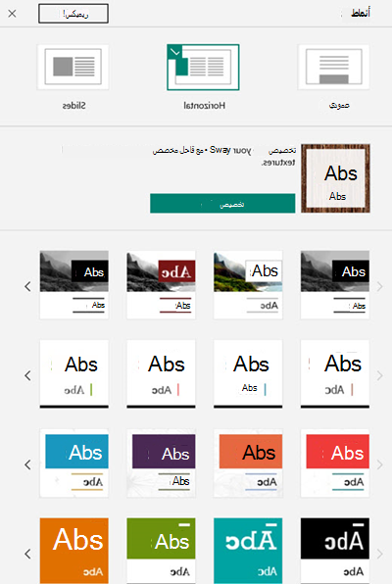Apply the orange banner style with black Abs
This screenshot has width=392, height=584.
[x=248, y=462]
